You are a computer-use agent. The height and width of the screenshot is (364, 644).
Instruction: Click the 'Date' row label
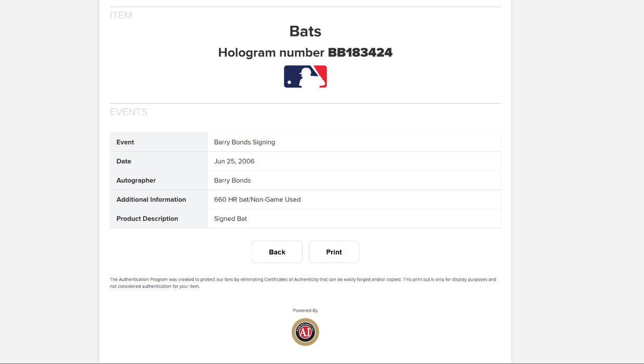124,161
